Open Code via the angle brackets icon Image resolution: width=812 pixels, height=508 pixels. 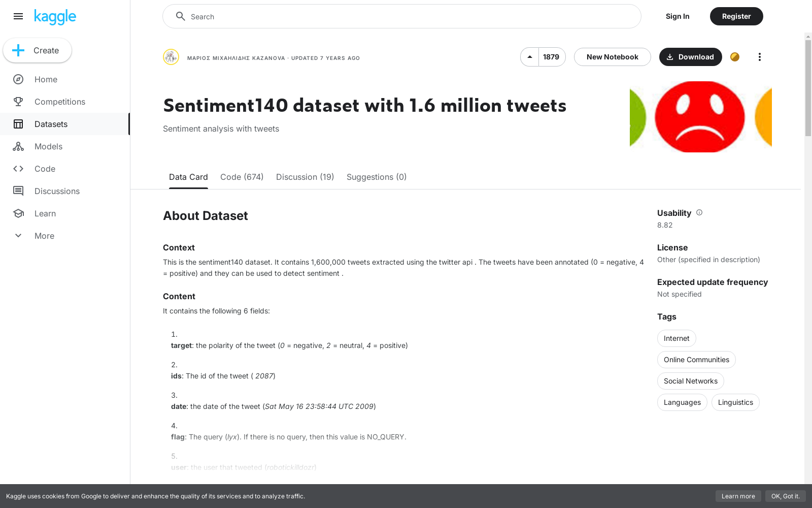(18, 169)
